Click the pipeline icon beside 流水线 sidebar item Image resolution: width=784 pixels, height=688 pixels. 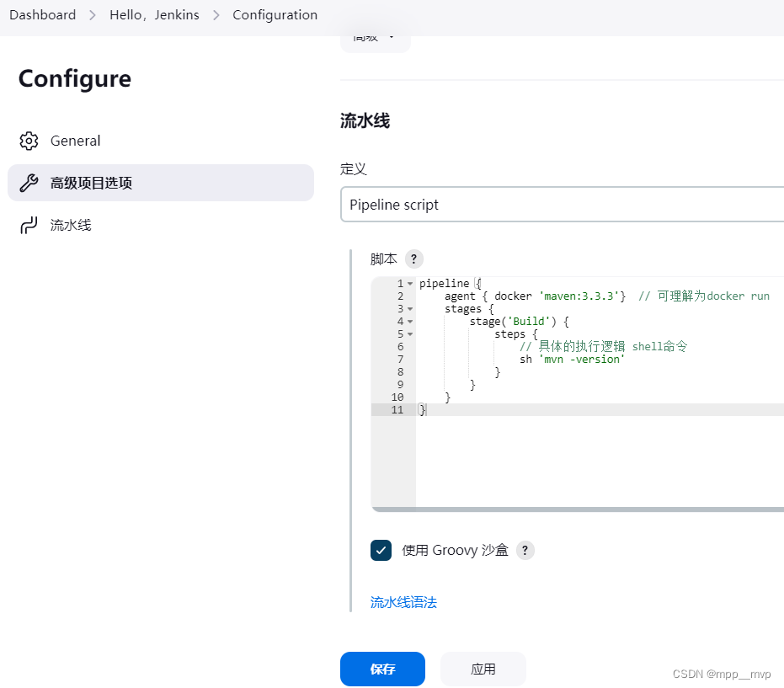(29, 225)
